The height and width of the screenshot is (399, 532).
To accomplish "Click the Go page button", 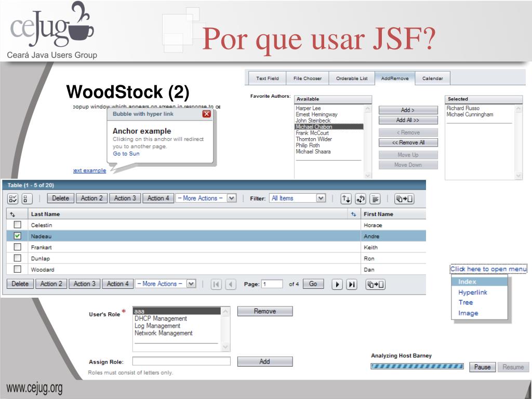I will click(x=313, y=284).
